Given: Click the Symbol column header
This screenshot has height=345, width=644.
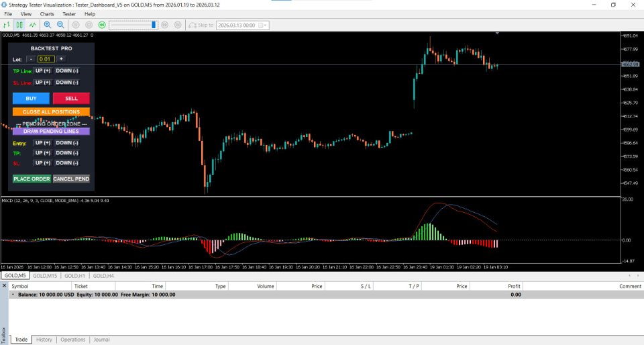Looking at the screenshot, I should click(x=40, y=286).
